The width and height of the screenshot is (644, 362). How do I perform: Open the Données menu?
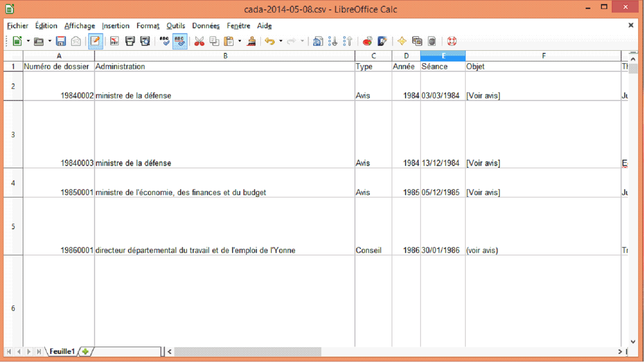point(206,26)
